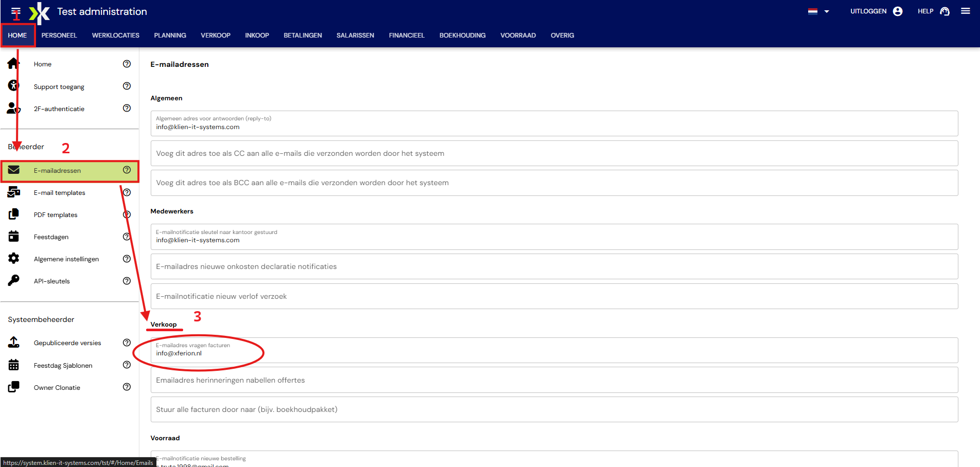Open the hamburger menu at top right
Image resolution: width=980 pixels, height=467 pixels.
pos(965,11)
